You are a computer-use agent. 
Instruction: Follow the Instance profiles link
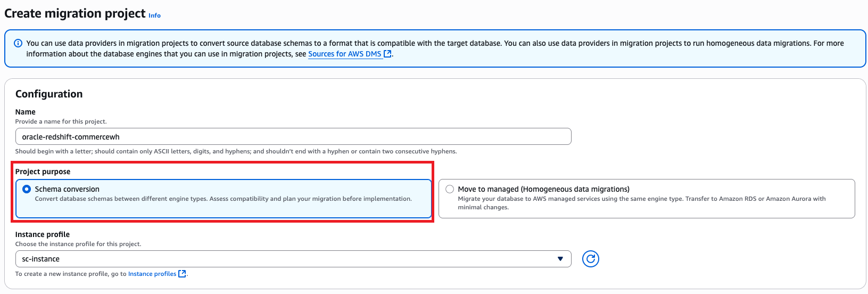coord(152,274)
